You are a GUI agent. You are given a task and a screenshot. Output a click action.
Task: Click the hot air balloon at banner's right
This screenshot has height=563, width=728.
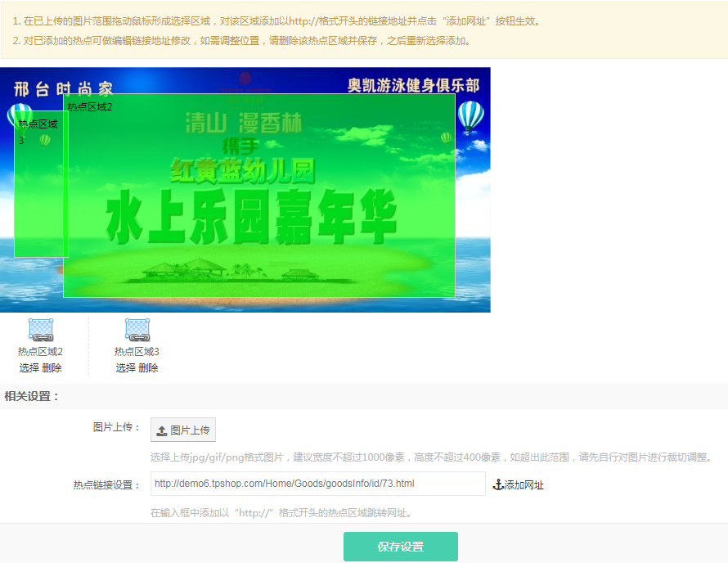click(x=470, y=115)
